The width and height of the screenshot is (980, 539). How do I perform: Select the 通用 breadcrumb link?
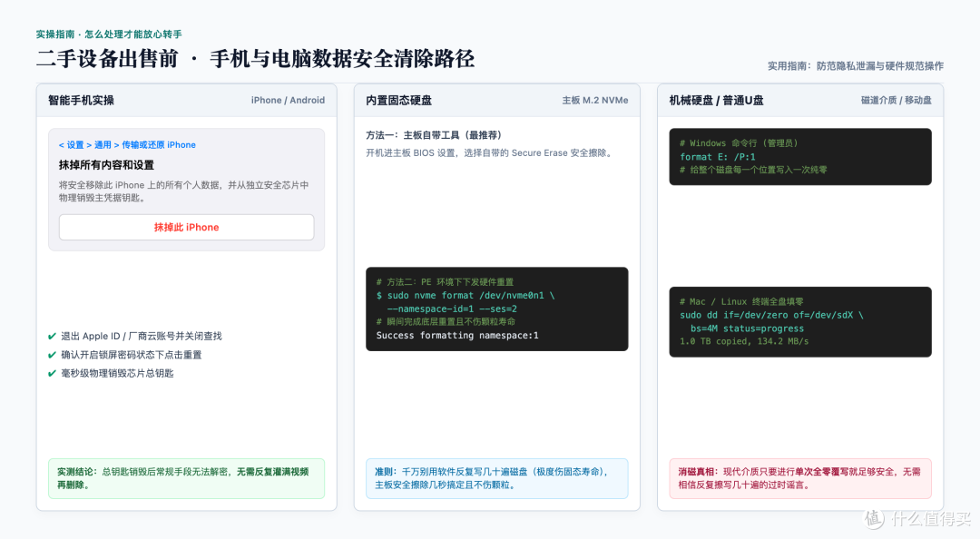[x=103, y=145]
